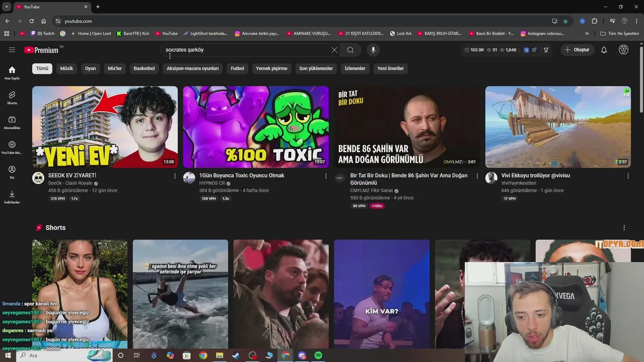Image resolution: width=644 pixels, height=362 pixels.
Task: Open Shorts in the sidebar
Action: pyautogui.click(x=12, y=98)
